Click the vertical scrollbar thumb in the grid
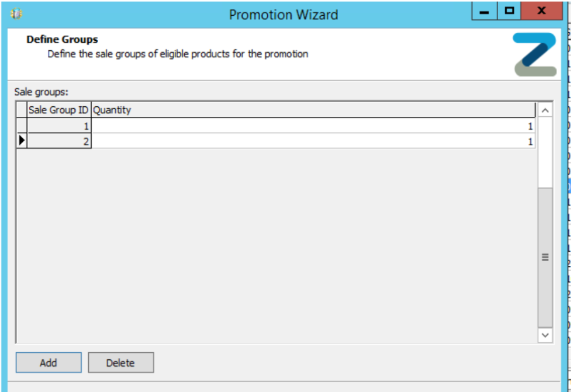Screen dimensions: 577x392 (x=545, y=257)
